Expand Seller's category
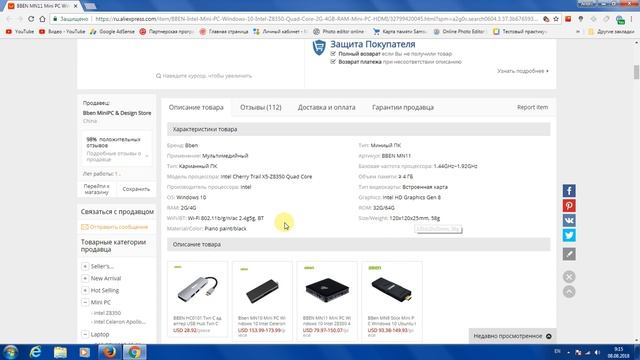Image resolution: width=640 pixels, height=360 pixels. pyautogui.click(x=85, y=266)
